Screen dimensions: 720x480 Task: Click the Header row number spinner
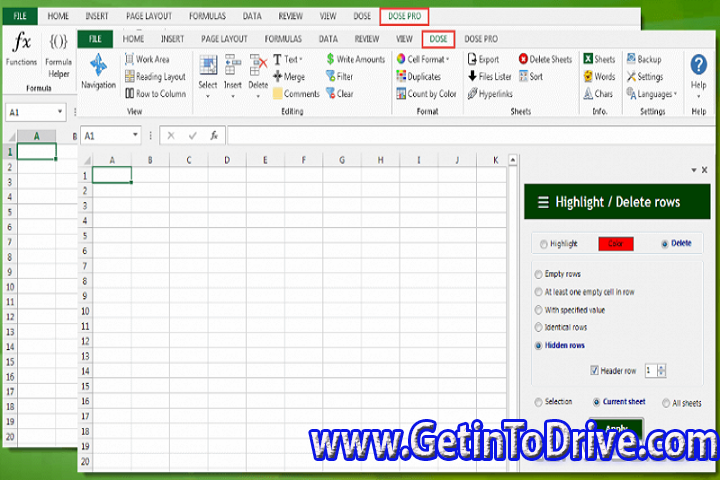661,370
